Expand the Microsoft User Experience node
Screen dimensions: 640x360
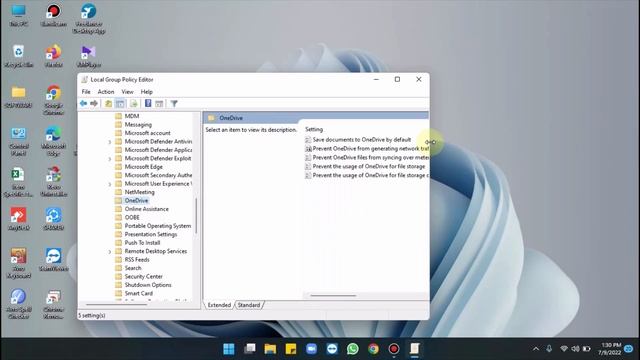(x=109, y=184)
